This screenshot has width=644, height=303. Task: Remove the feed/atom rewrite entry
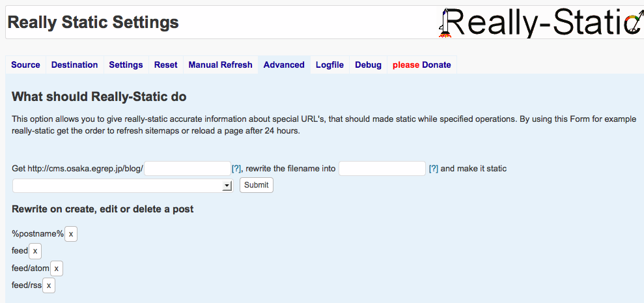(x=56, y=268)
